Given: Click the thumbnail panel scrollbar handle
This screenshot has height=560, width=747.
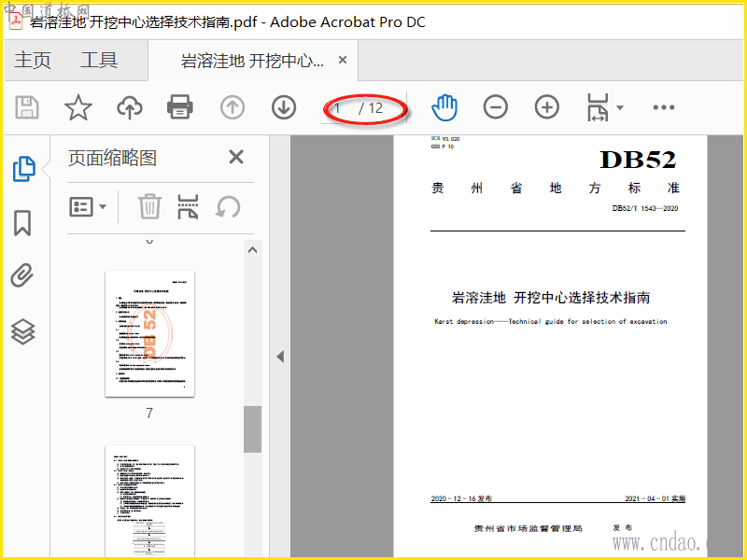Looking at the screenshot, I should 252,429.
